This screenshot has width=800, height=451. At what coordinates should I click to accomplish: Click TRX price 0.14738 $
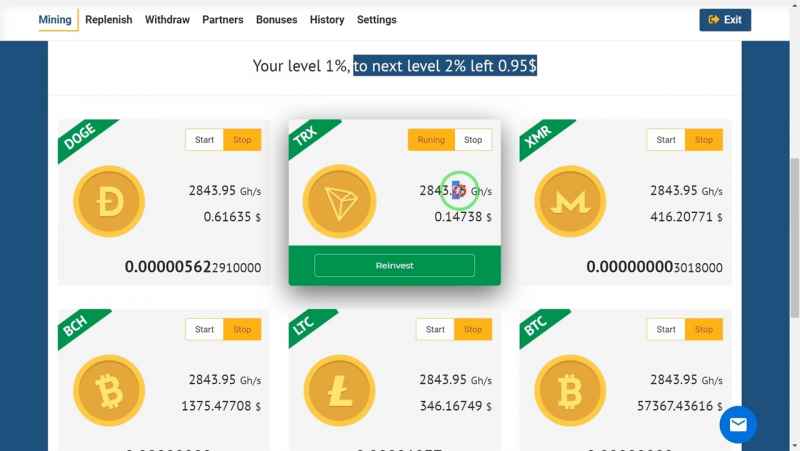click(463, 217)
